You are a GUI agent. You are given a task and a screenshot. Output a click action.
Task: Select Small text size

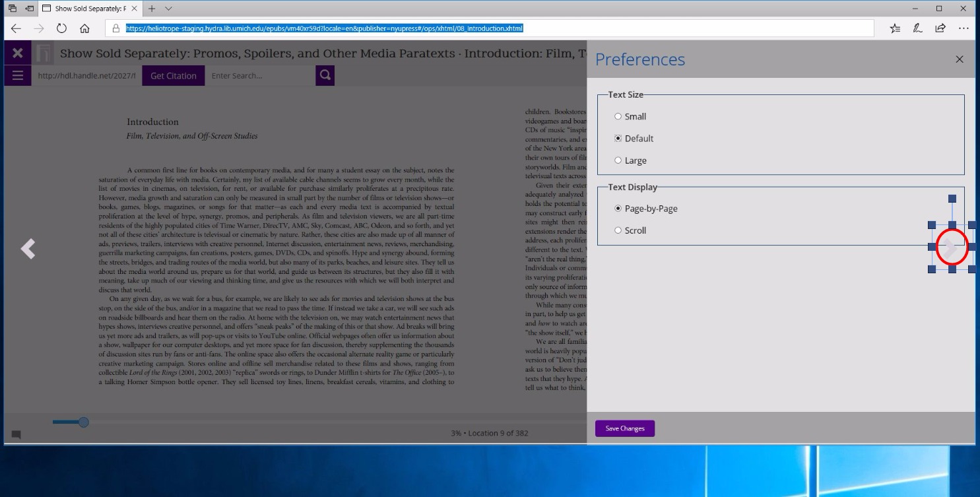[618, 116]
